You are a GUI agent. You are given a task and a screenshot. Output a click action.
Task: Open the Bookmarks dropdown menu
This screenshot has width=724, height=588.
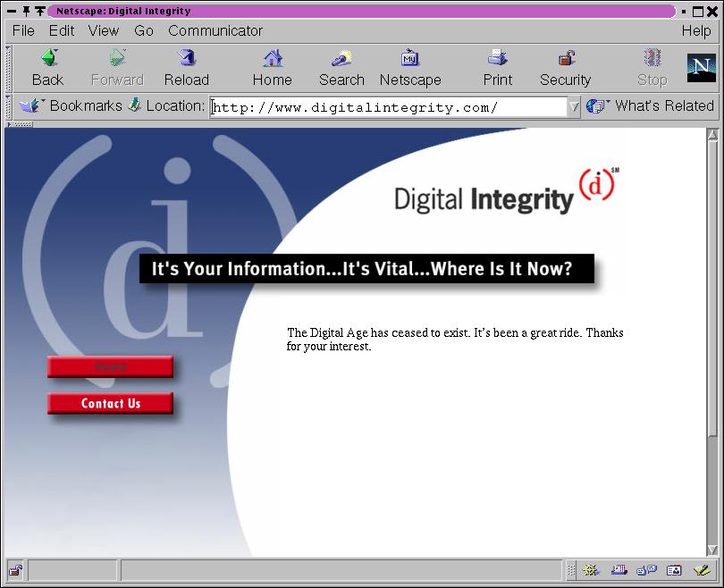point(72,105)
